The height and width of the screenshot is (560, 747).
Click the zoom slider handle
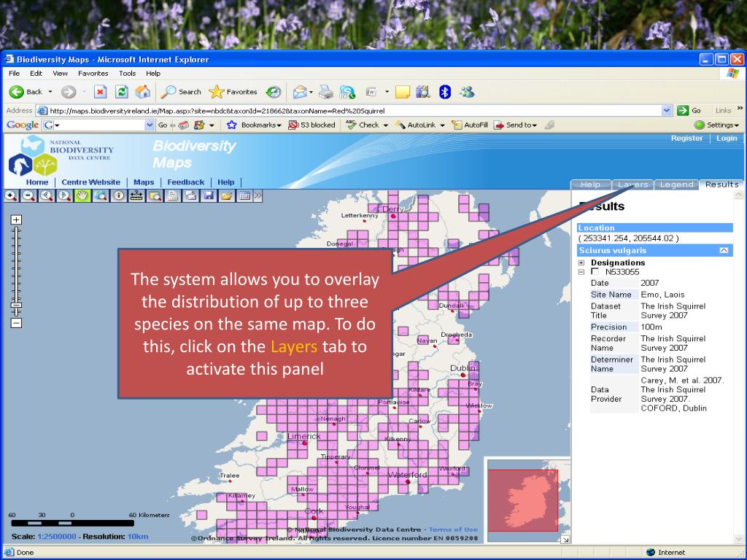point(16,306)
